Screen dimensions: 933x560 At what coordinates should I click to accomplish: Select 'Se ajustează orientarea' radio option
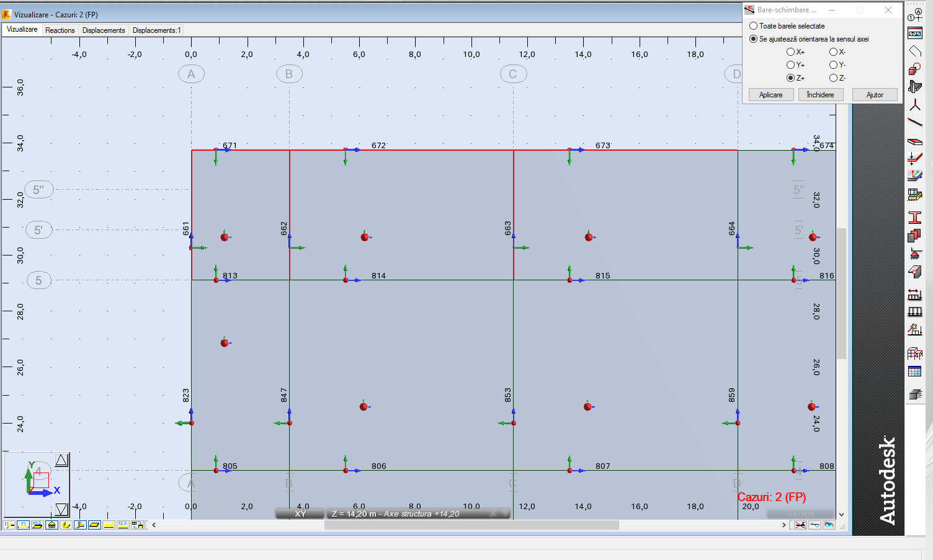[753, 39]
